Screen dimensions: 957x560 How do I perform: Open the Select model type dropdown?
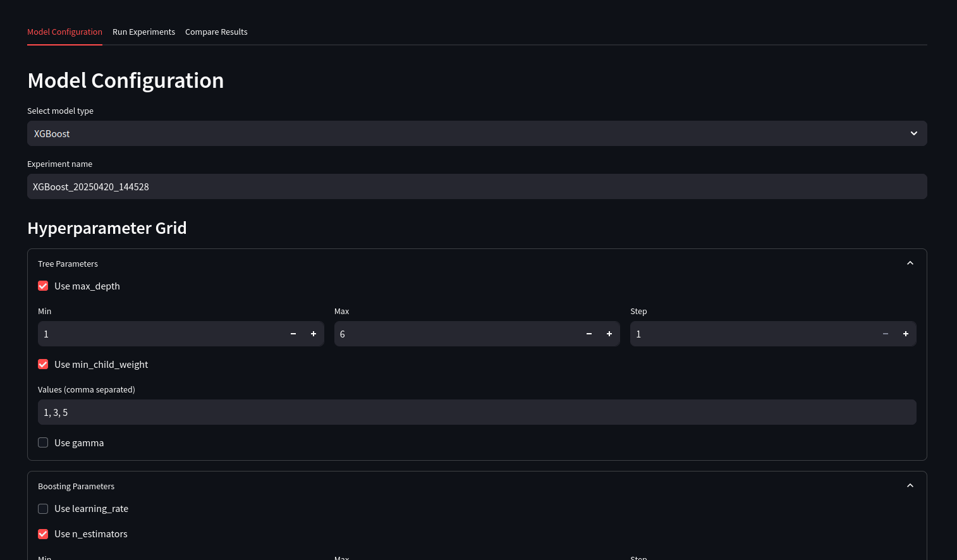(477, 133)
